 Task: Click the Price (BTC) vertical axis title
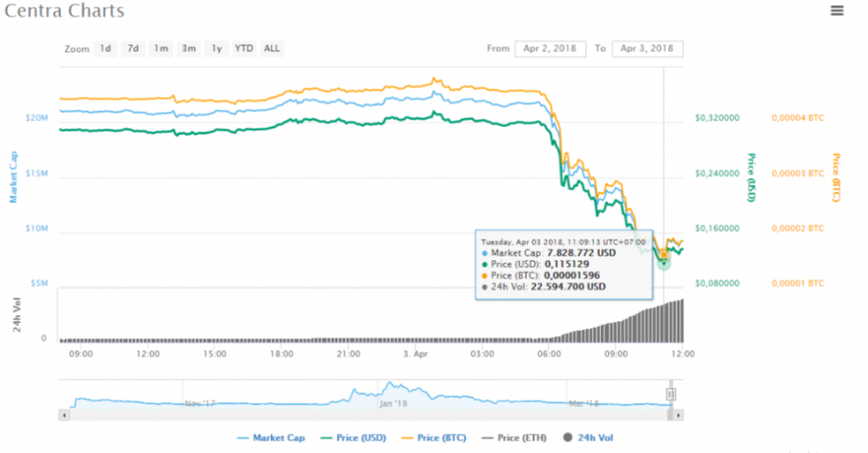[837, 177]
